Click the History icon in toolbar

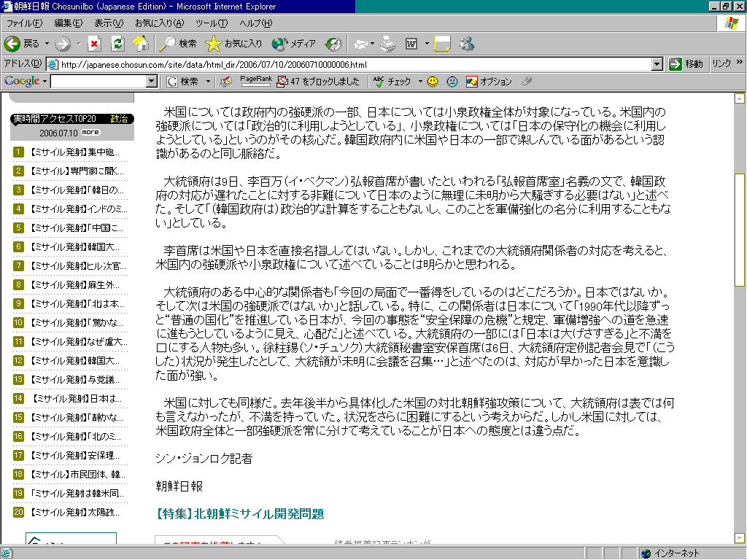333,44
